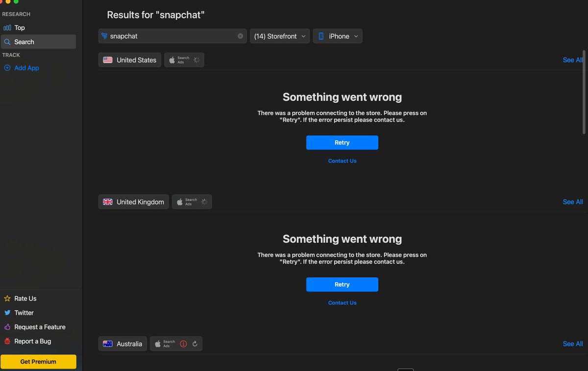The width and height of the screenshot is (588, 371).
Task: Click Contact Us under United States error
Action: [x=342, y=161]
